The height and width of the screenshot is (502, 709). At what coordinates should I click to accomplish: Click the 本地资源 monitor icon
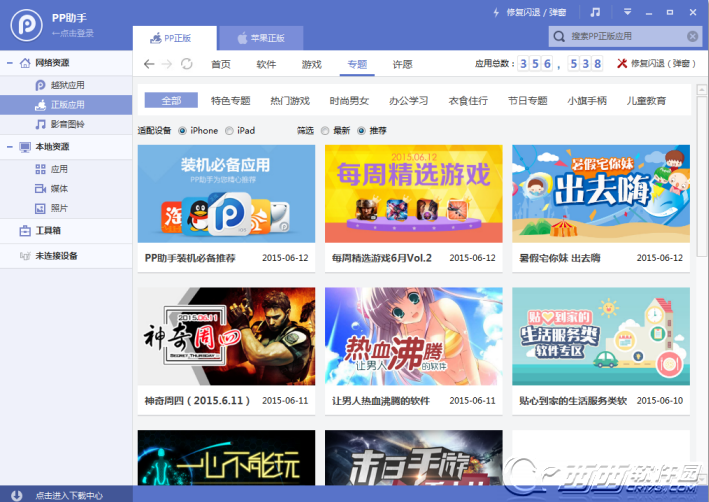click(25, 147)
